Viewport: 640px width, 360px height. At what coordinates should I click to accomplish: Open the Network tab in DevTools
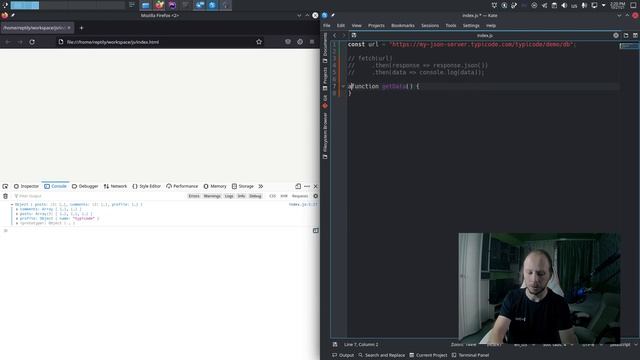[115, 186]
